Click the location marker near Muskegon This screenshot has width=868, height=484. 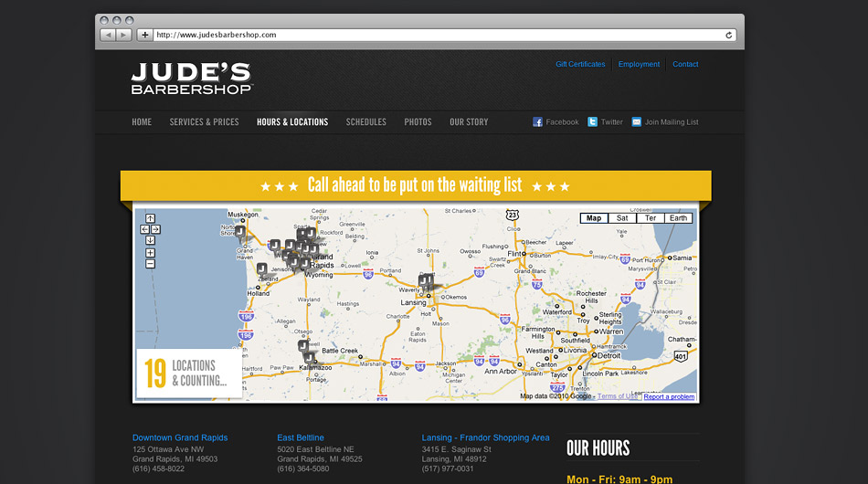[x=240, y=232]
